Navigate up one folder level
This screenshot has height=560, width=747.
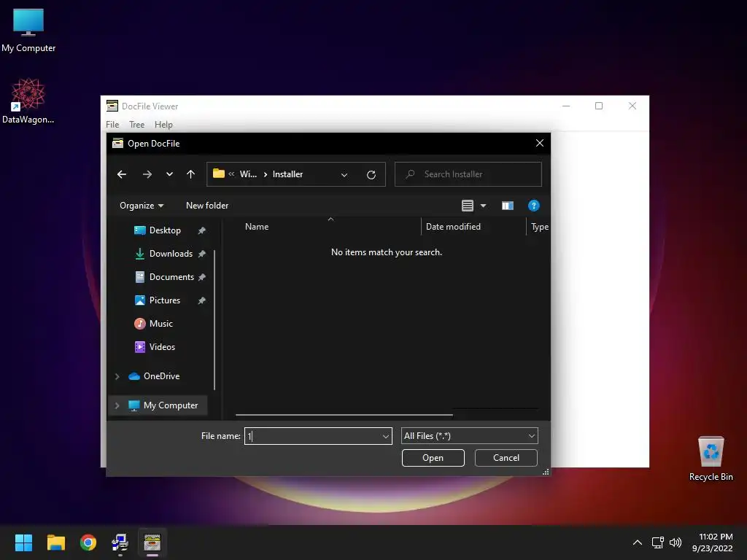[x=190, y=174]
